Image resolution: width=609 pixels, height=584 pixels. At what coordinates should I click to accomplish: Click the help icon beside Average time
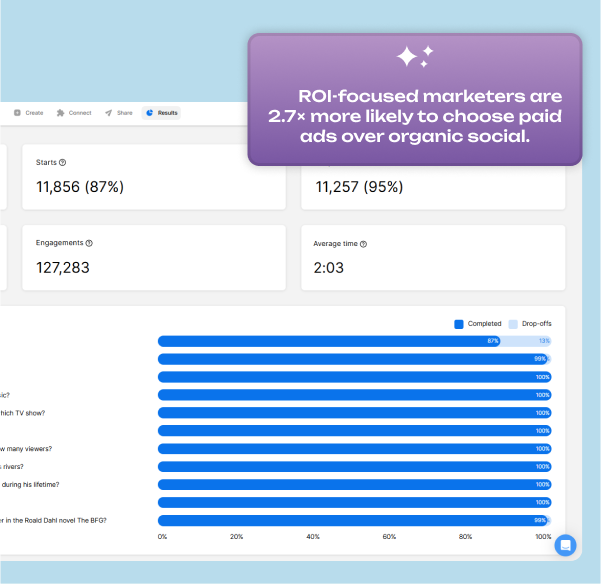363,244
